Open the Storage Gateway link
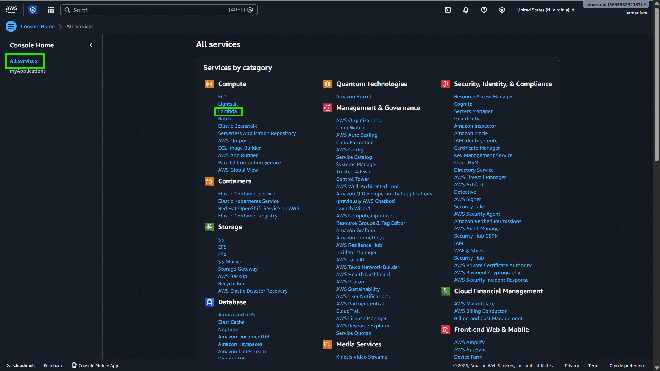Image resolution: width=660 pixels, height=371 pixels. 238,269
